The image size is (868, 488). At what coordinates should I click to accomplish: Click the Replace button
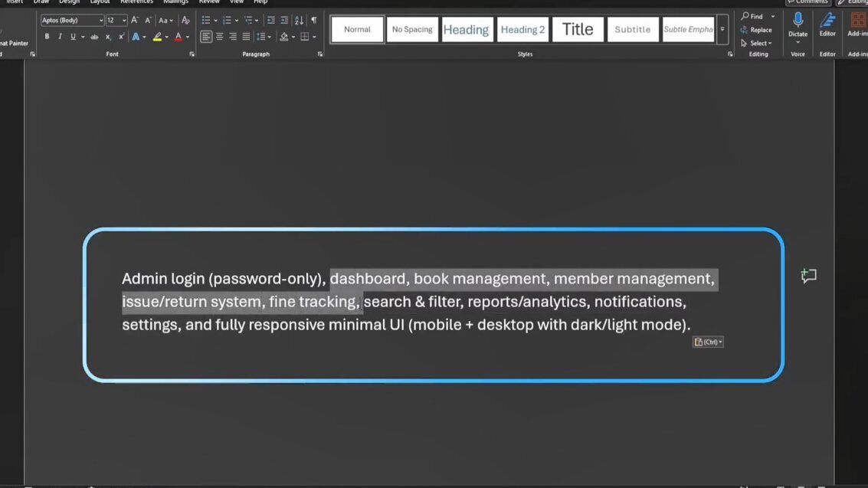point(756,30)
